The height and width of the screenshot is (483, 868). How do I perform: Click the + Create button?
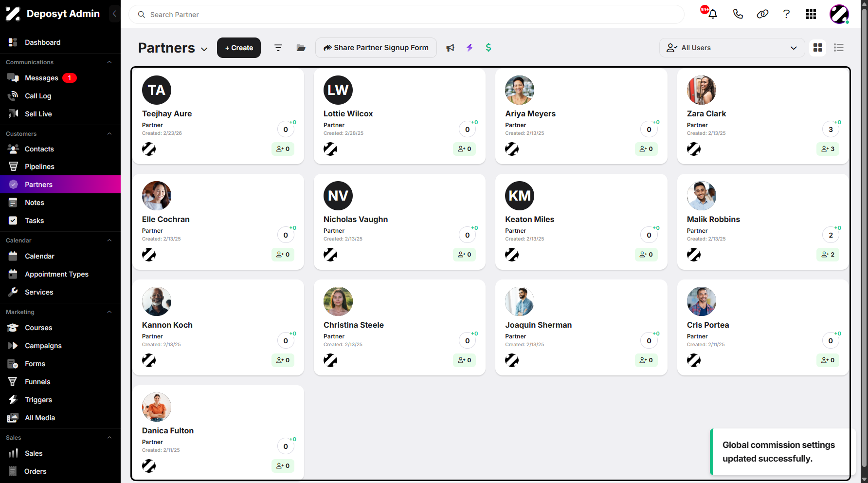point(239,48)
